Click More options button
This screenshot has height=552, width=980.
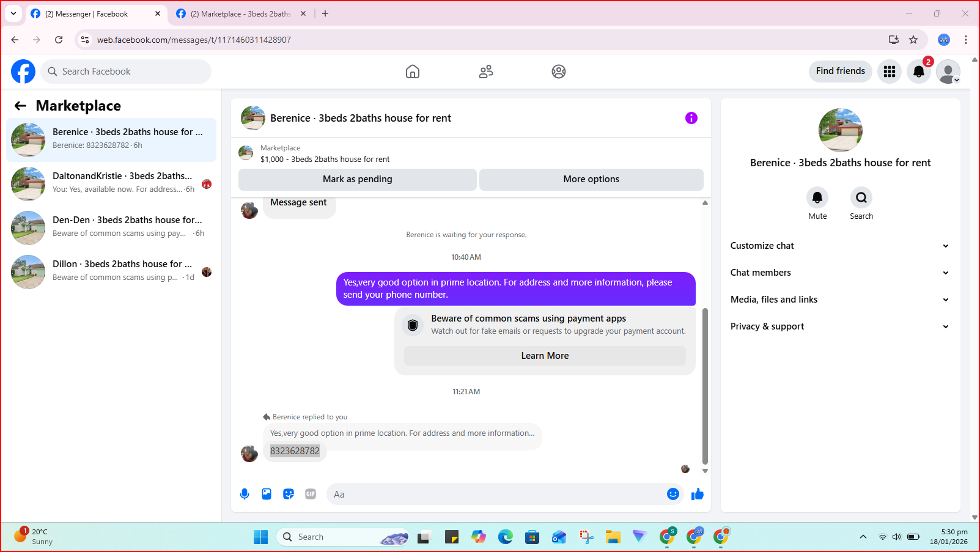point(591,179)
